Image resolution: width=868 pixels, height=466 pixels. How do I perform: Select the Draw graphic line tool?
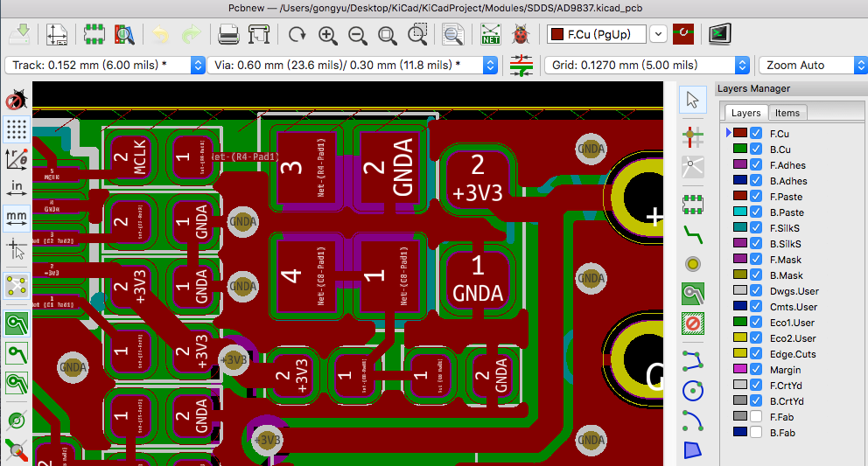coord(692,361)
